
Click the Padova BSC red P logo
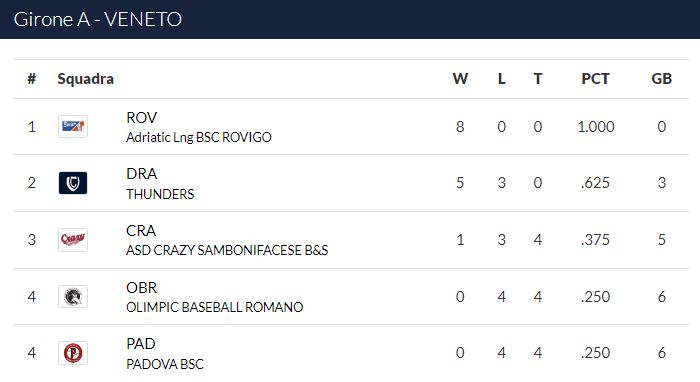point(73,353)
